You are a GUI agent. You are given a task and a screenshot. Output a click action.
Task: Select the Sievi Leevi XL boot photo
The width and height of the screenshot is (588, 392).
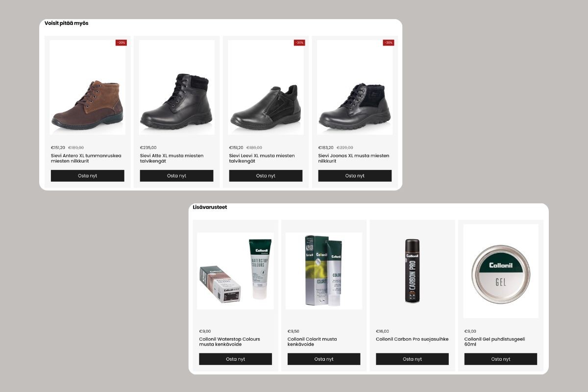[x=266, y=87]
